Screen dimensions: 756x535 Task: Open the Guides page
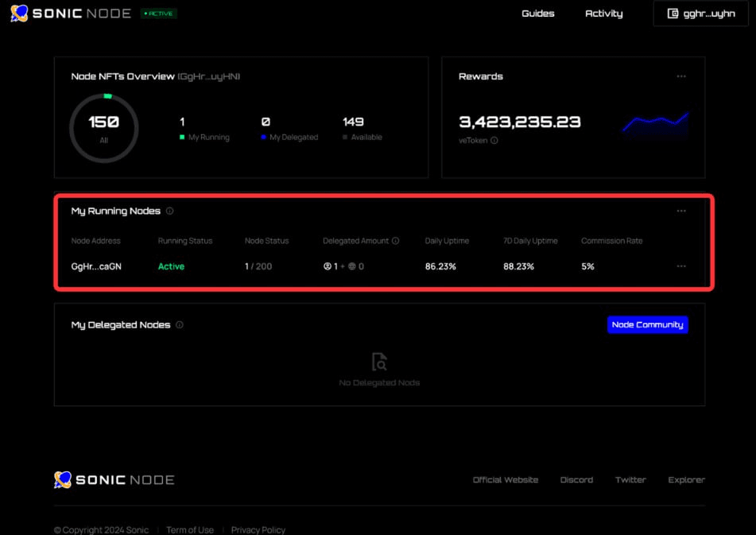537,14
